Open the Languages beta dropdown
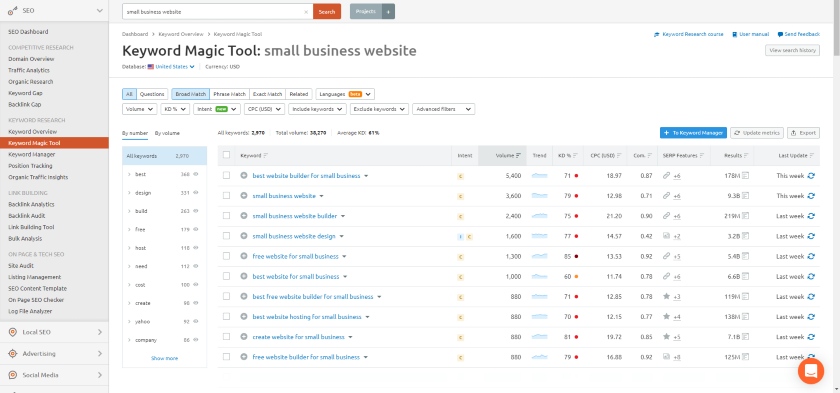Image resolution: width=840 pixels, height=393 pixels. point(345,94)
